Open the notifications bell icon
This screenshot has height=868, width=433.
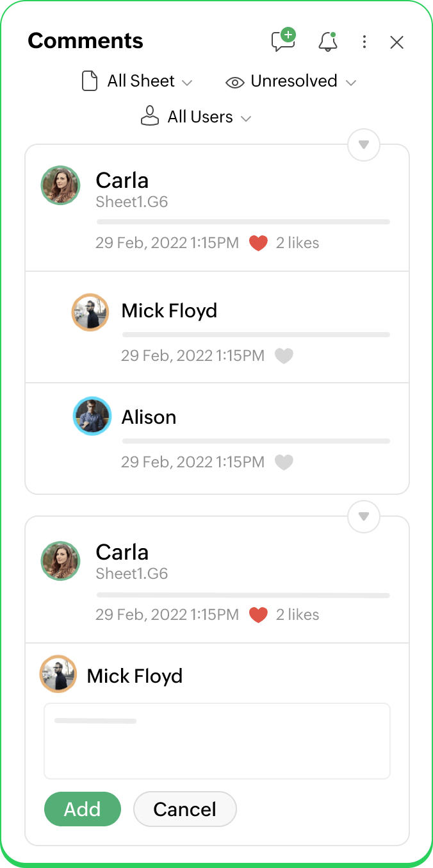click(328, 42)
